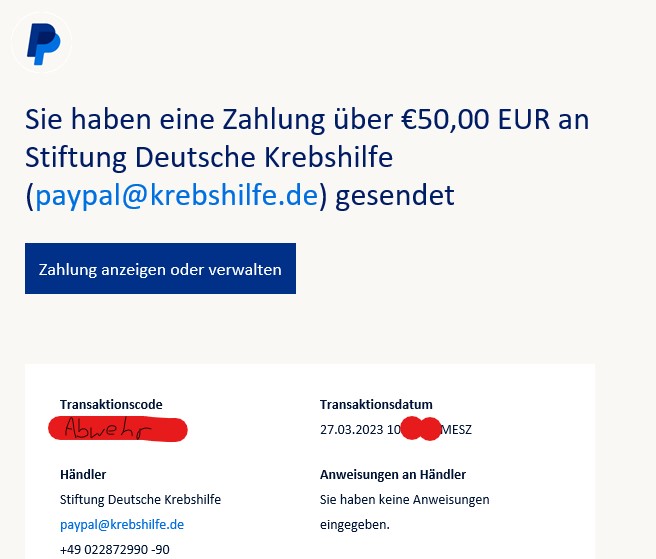Viewport: 656px width, 559px height.
Task: Open the paypal@krebshilfe.de link in the headline
Action: (x=176, y=195)
